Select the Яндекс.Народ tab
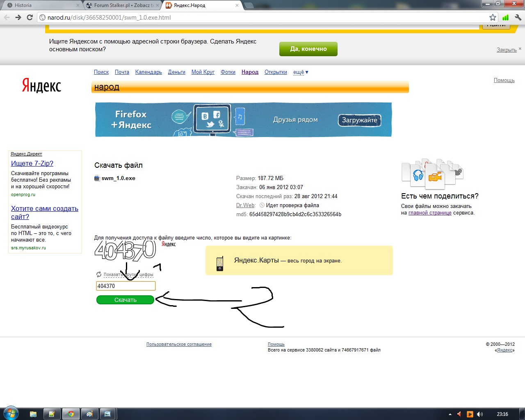 click(202, 5)
